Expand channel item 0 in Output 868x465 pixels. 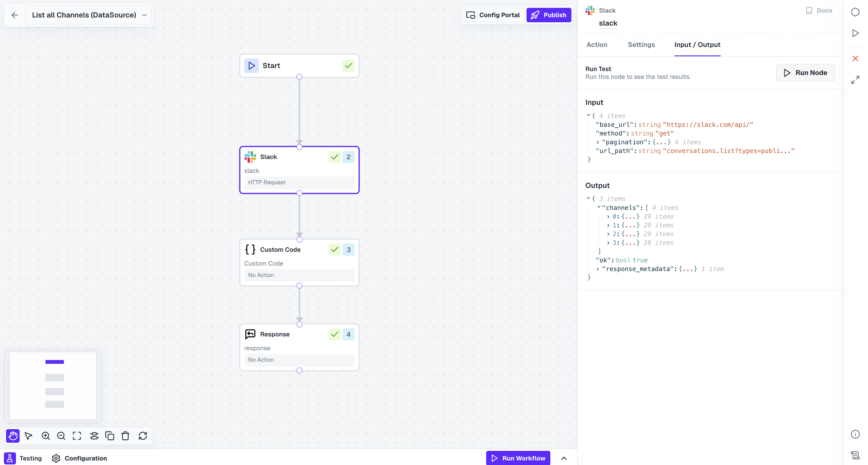608,217
